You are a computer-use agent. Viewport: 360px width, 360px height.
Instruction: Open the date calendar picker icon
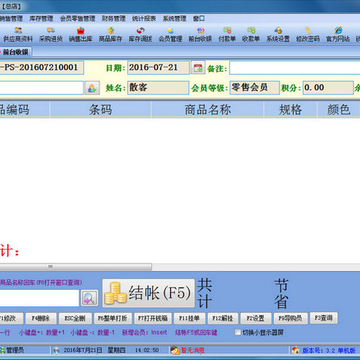coord(198,68)
